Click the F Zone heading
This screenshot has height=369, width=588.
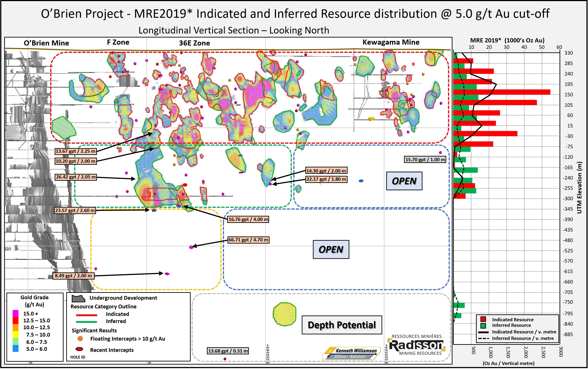(x=118, y=42)
